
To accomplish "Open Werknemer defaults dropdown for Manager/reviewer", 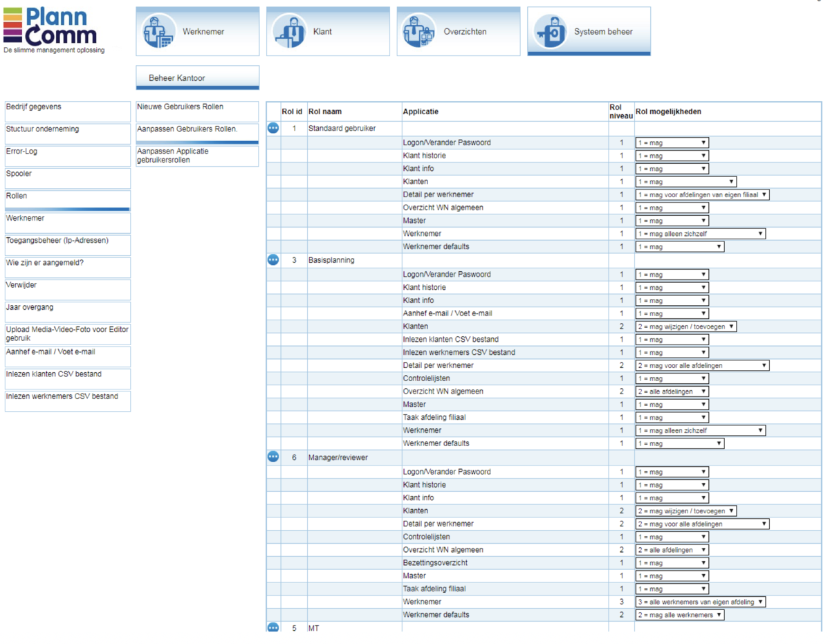I will (679, 615).
